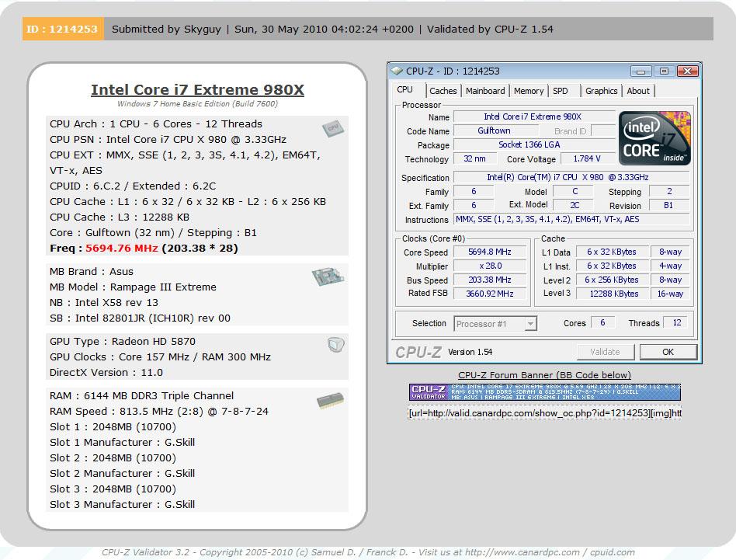Click the Intel Core i7 inside logo
The width and height of the screenshot is (736, 560).
pos(654,138)
